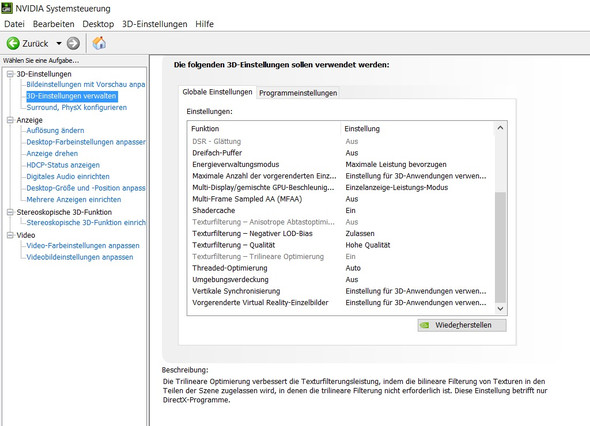The height and width of the screenshot is (426, 590).
Task: Collapse the 3D-Einstellungen tree node
Action: 10,74
